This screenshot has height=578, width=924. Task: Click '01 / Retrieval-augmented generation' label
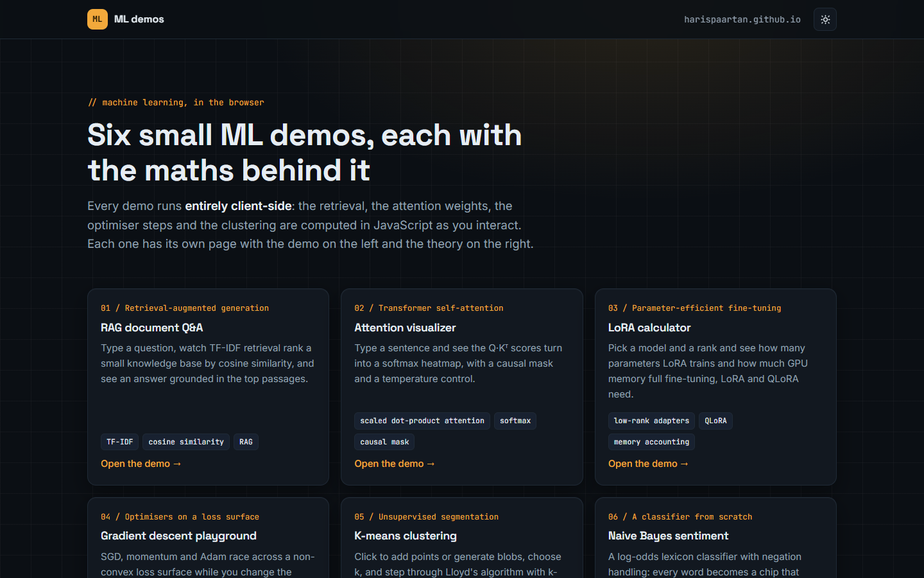point(185,308)
